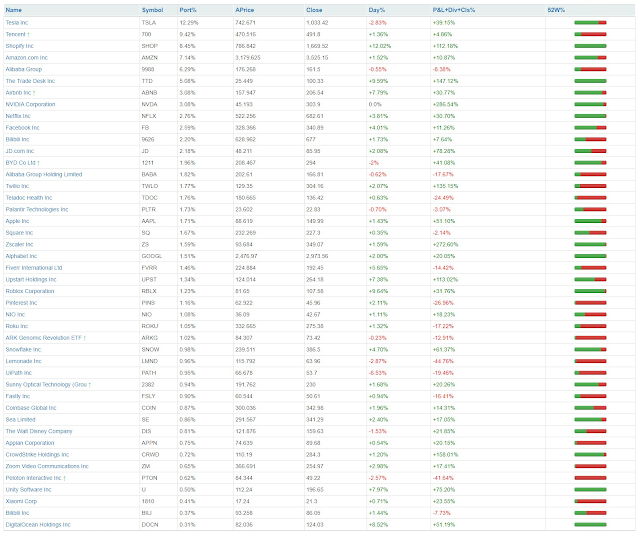Open the CrowdStrike Holdings Inc link
The height and width of the screenshot is (533, 640).
pos(37,455)
